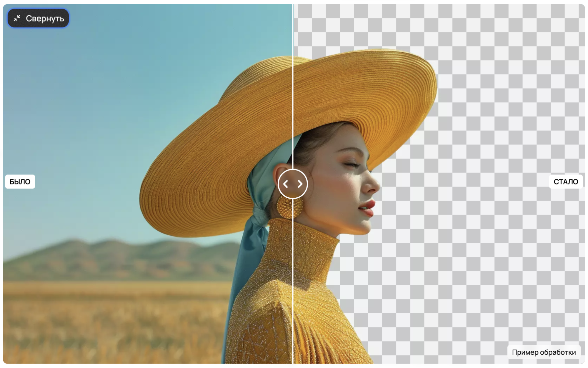Click the СТАЛО label
Image resolution: width=588 pixels, height=368 pixels.
[565, 181]
